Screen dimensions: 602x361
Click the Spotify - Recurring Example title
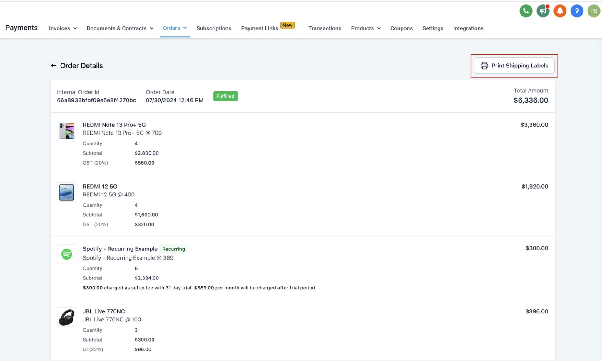[x=120, y=249]
